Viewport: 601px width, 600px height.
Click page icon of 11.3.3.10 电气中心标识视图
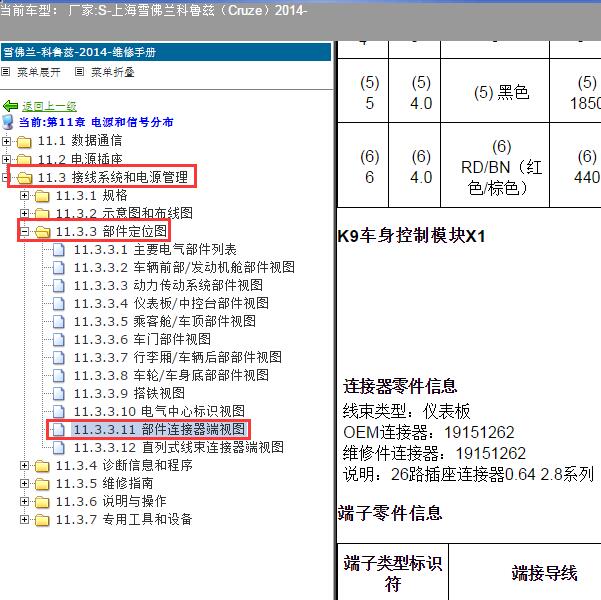(x=59, y=412)
